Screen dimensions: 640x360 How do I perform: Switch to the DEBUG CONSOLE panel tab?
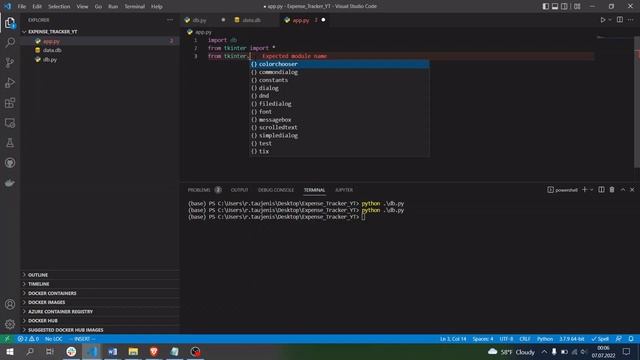[276, 190]
